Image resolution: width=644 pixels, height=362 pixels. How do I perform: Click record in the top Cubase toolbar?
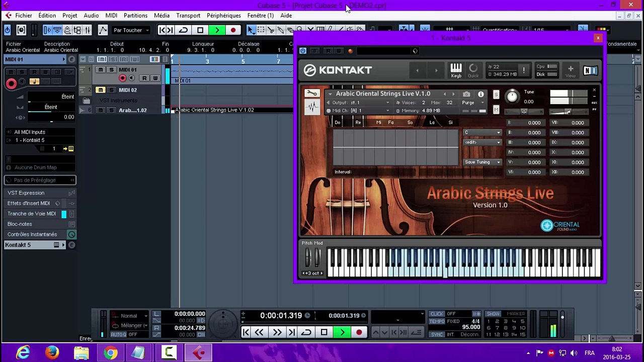(x=233, y=30)
